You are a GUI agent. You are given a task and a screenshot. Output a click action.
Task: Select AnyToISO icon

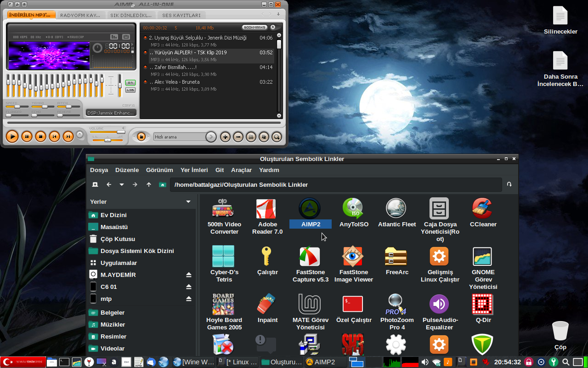354,213
